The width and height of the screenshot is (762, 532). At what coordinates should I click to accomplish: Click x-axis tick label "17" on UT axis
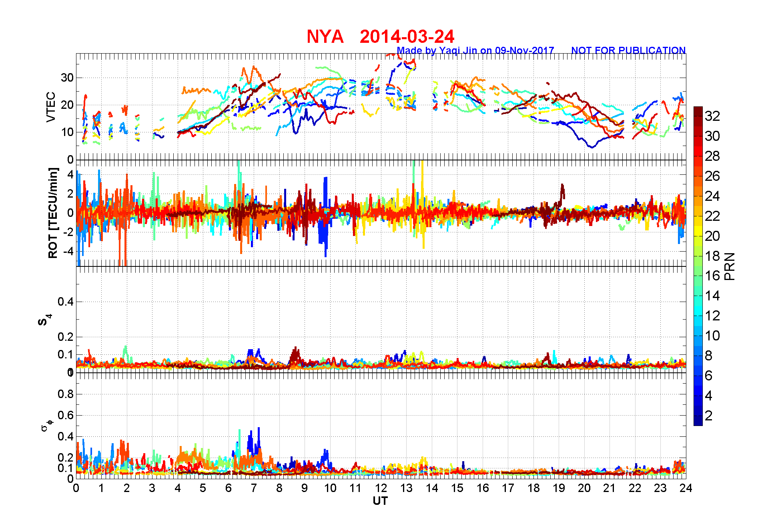508,488
